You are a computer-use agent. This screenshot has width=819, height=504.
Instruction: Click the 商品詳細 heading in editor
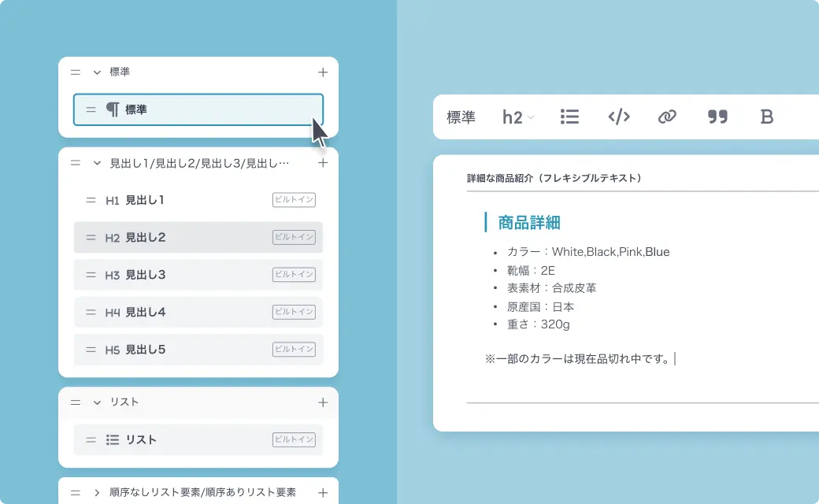pos(528,223)
